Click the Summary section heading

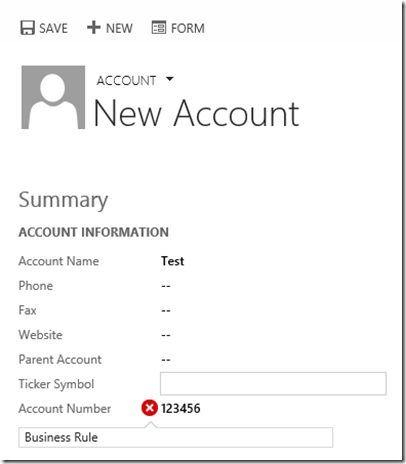point(63,200)
